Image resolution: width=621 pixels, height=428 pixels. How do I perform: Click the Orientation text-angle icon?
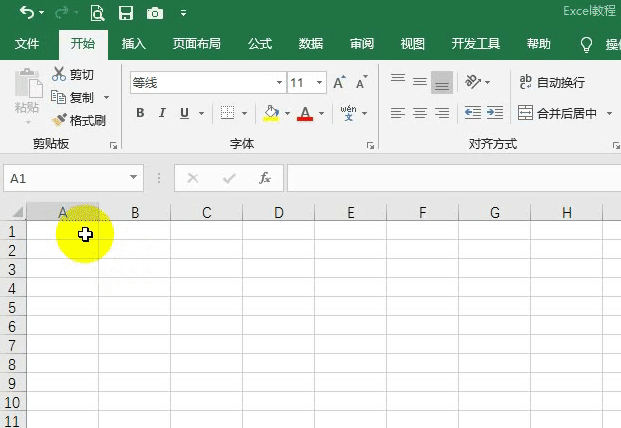[x=473, y=82]
